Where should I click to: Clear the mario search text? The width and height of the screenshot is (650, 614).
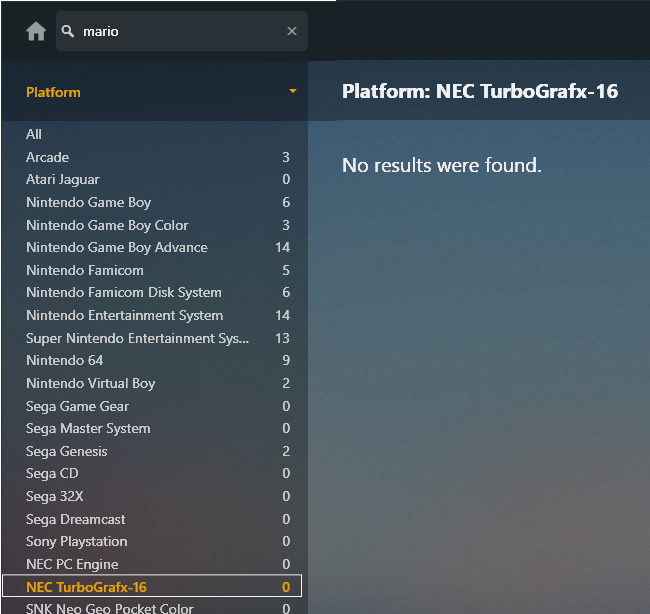pos(292,31)
